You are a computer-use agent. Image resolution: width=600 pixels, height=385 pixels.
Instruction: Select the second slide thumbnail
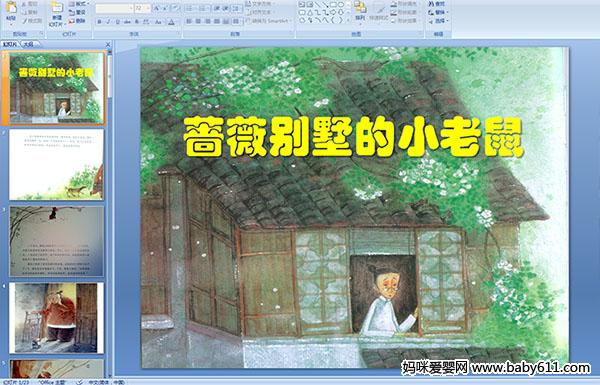pos(56,165)
